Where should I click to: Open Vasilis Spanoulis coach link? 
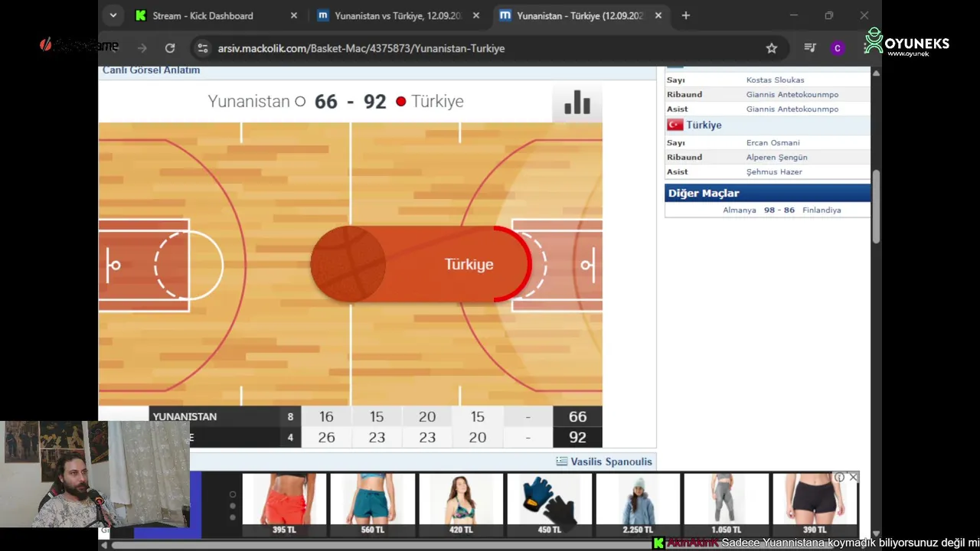pyautogui.click(x=611, y=461)
